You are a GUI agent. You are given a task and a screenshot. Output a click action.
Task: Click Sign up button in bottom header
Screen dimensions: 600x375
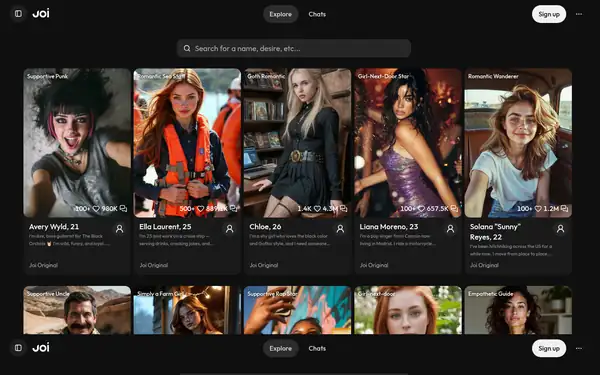tap(549, 348)
